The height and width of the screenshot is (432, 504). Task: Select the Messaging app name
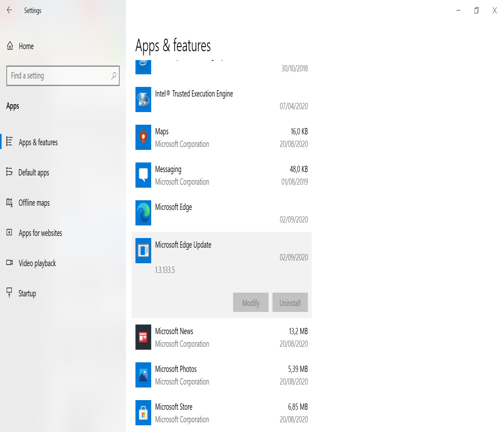[x=168, y=169]
